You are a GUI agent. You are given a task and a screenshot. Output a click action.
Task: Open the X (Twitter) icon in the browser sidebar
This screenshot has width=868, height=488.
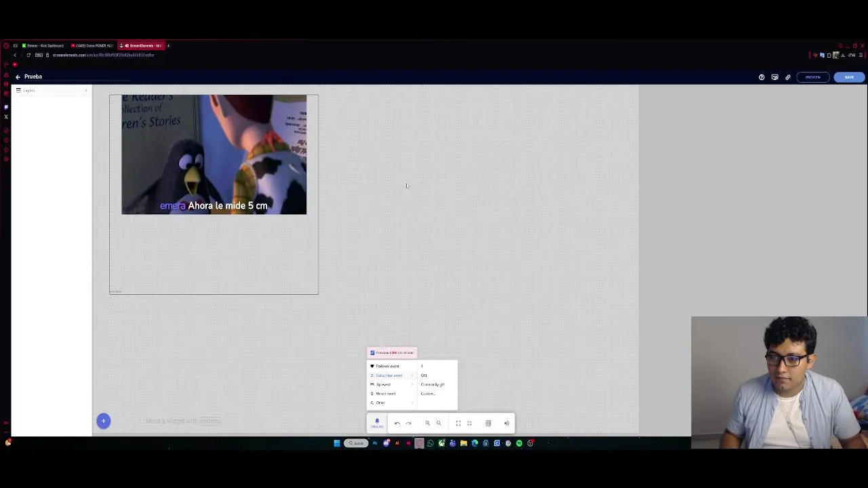pyautogui.click(x=6, y=117)
